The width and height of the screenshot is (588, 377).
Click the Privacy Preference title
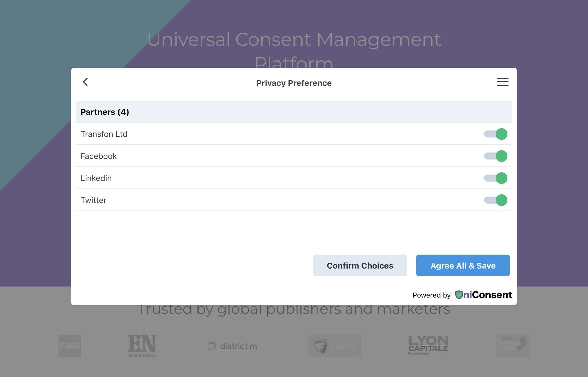coord(294,83)
